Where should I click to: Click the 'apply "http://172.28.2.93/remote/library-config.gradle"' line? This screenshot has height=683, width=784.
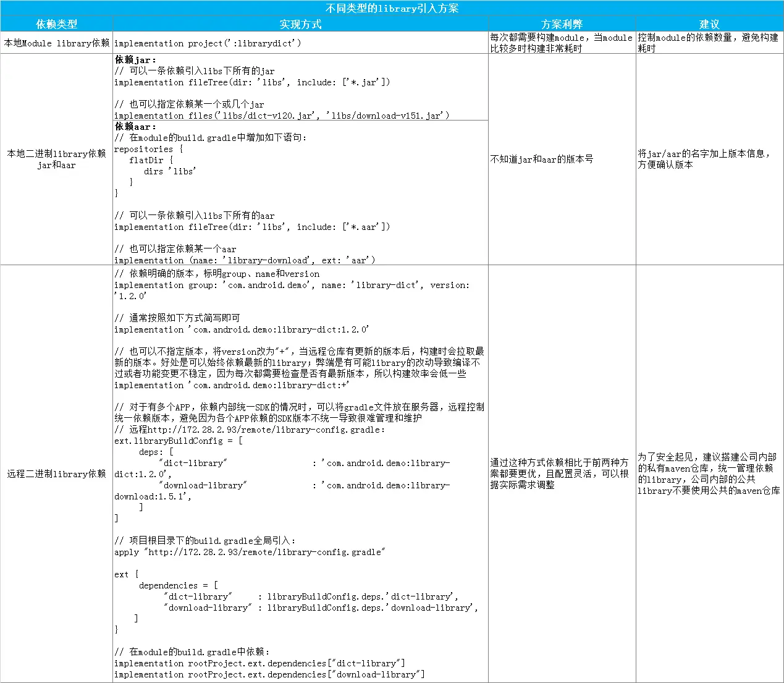click(250, 552)
